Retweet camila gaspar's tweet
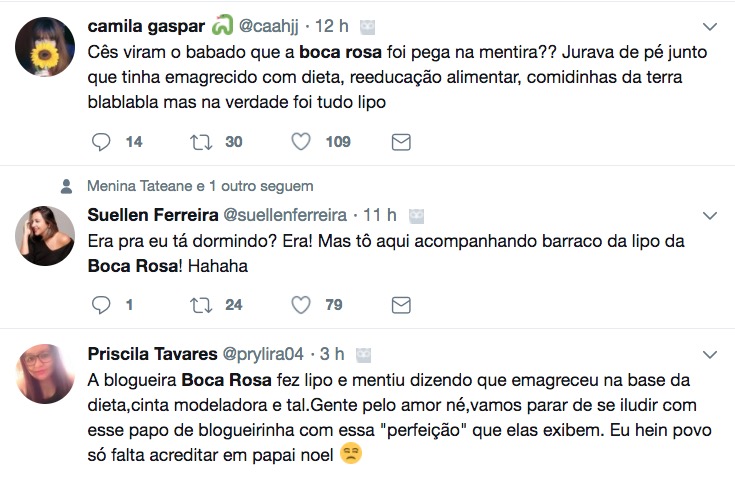 [x=201, y=142]
